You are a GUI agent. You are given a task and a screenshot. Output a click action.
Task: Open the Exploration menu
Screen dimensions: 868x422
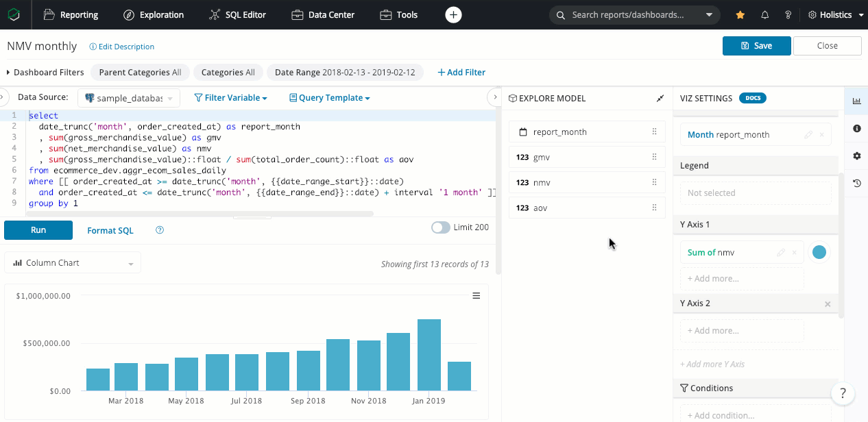tap(154, 14)
